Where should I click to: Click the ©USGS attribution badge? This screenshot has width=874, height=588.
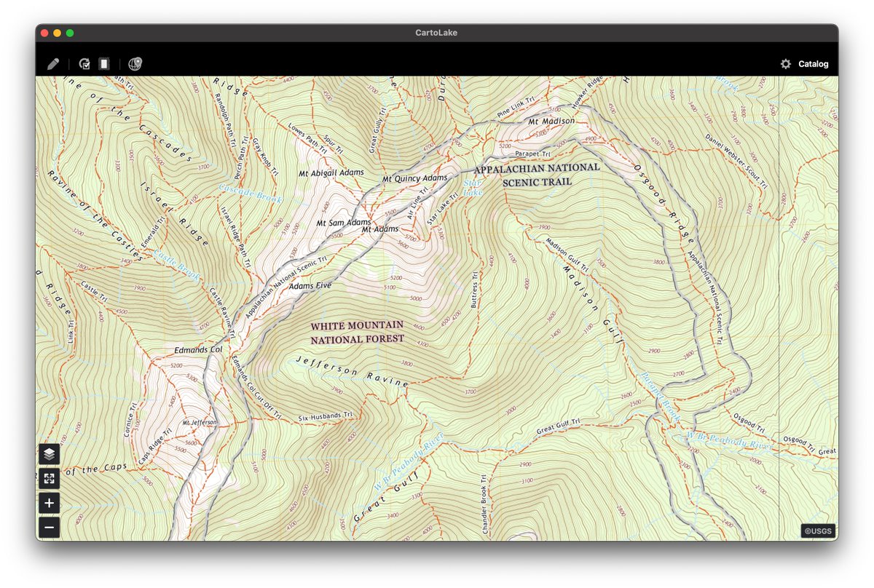[x=819, y=531]
